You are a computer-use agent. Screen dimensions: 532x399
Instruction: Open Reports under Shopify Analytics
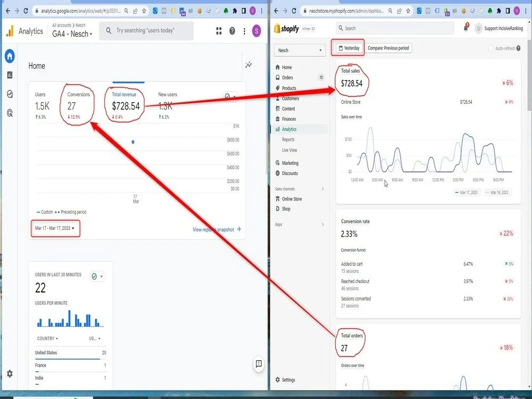point(288,139)
